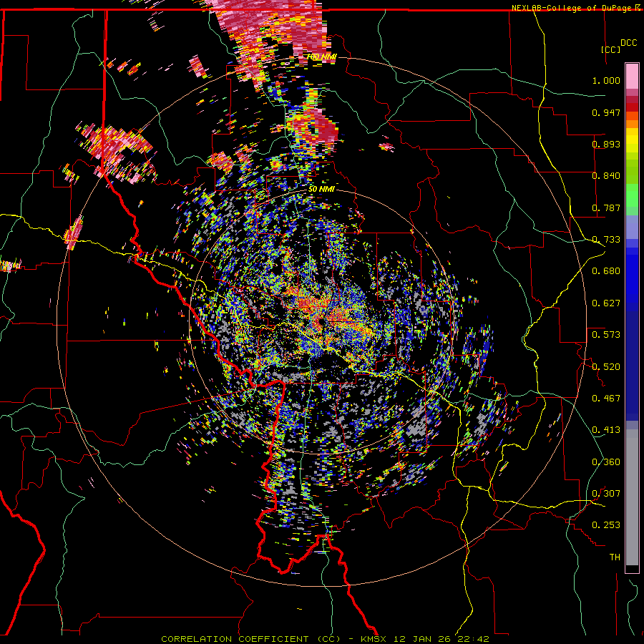The width and height of the screenshot is (644, 644).
Task: Click the 0.947 scale value
Action: 606,112
